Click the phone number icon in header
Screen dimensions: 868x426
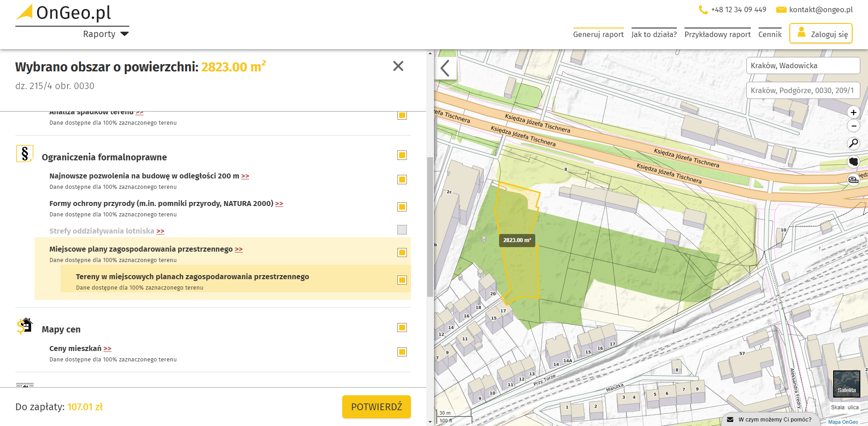(x=703, y=9)
